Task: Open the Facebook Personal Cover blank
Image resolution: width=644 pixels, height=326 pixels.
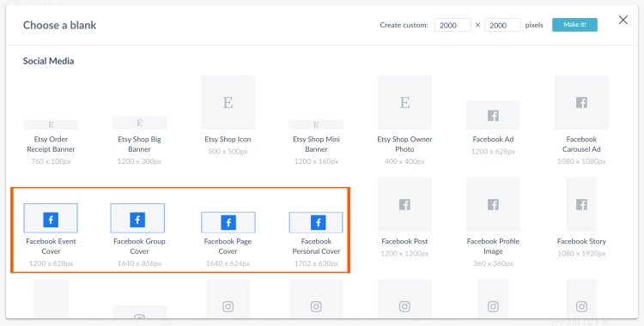Action: point(316,222)
